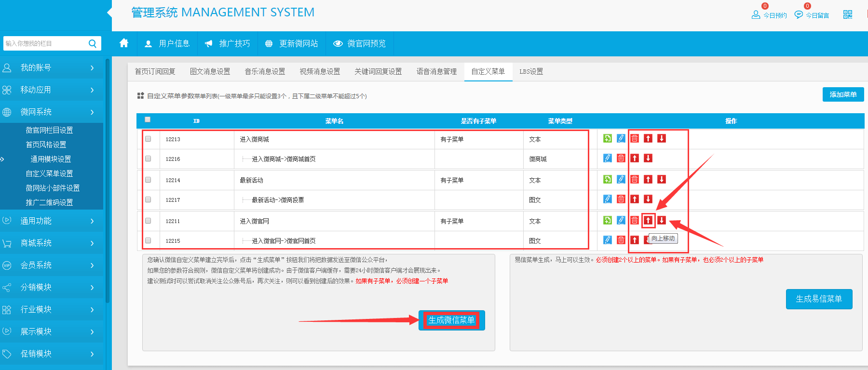This screenshot has height=370, width=868.
Task: Edit menu row 12213 进入微商城
Action: click(621, 139)
